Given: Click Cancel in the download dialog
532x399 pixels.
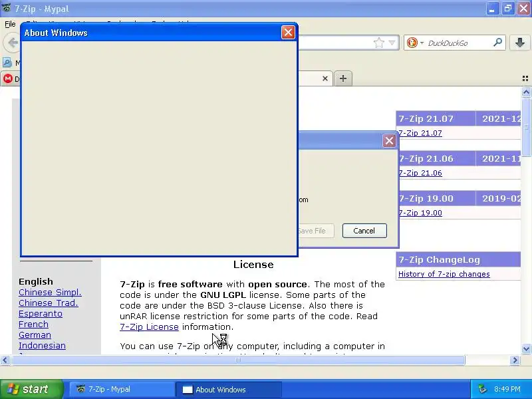Looking at the screenshot, I should click(364, 231).
